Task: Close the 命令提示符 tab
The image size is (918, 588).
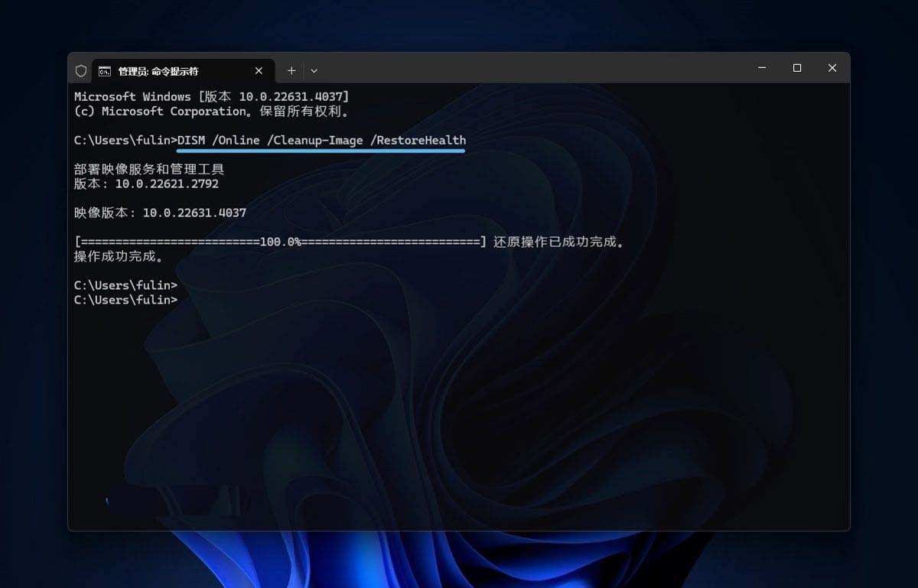Action: pos(259,70)
